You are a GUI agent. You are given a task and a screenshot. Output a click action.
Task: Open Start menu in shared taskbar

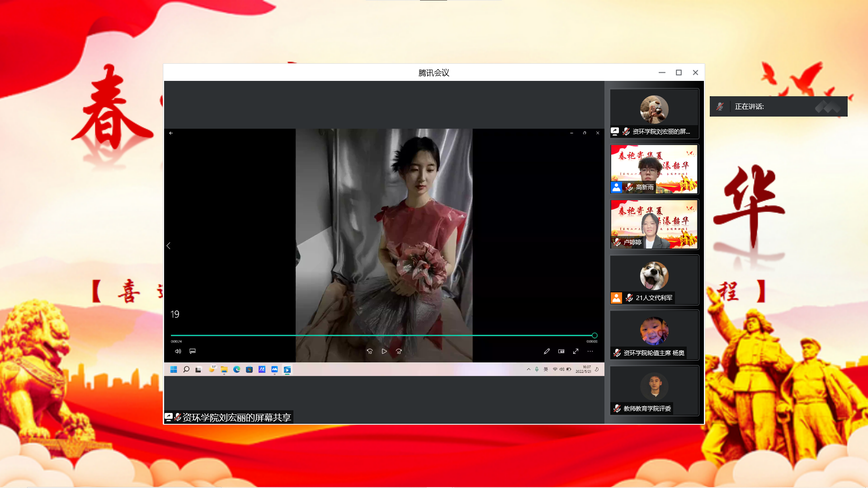point(174,370)
